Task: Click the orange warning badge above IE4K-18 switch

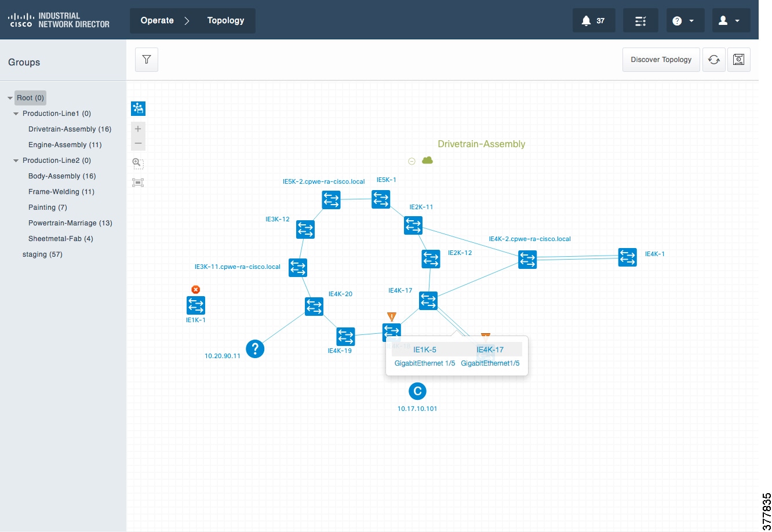Action: [x=392, y=317]
